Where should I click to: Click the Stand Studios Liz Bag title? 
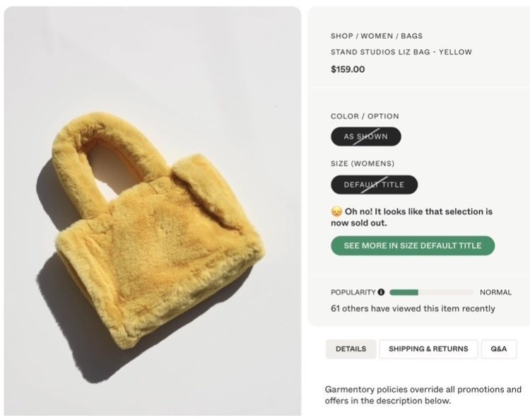click(x=401, y=52)
